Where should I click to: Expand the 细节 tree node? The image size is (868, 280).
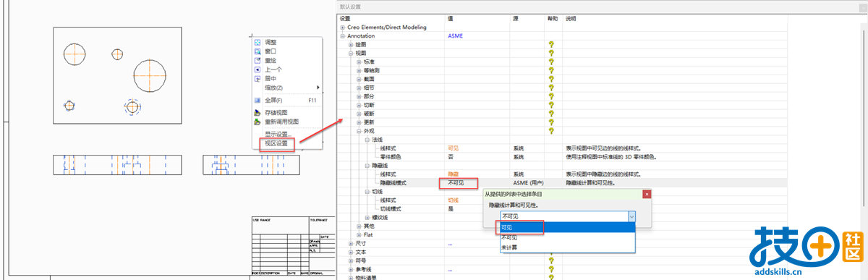point(359,88)
